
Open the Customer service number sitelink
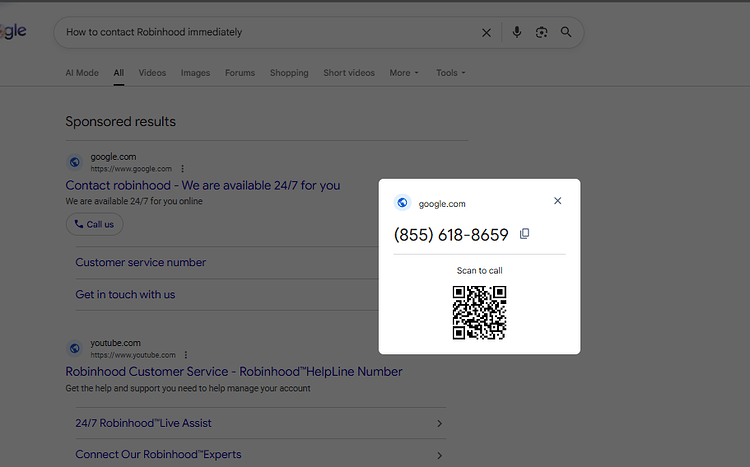[141, 262]
